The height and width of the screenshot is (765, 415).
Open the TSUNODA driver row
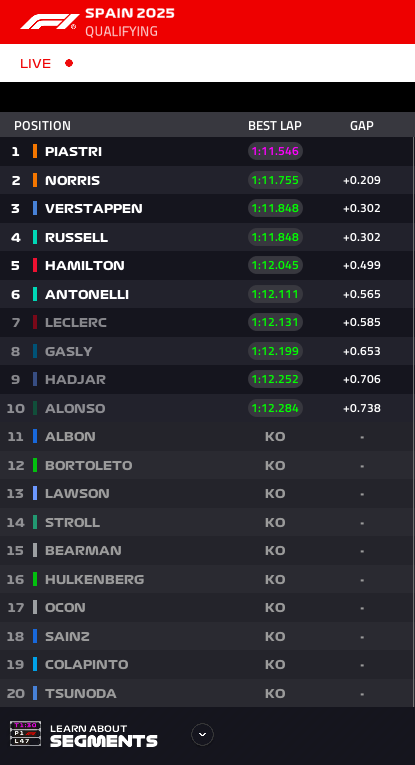coord(207,693)
